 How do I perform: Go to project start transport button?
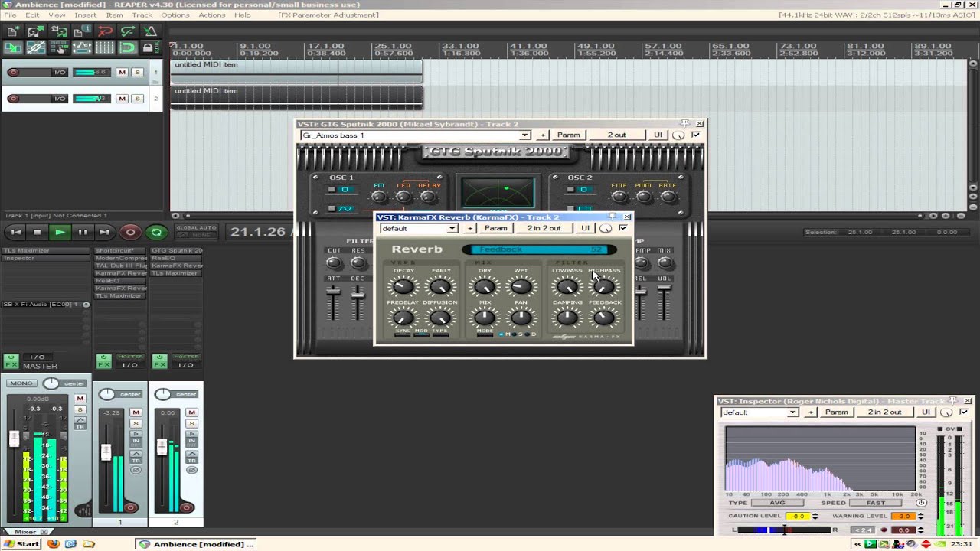(x=15, y=232)
